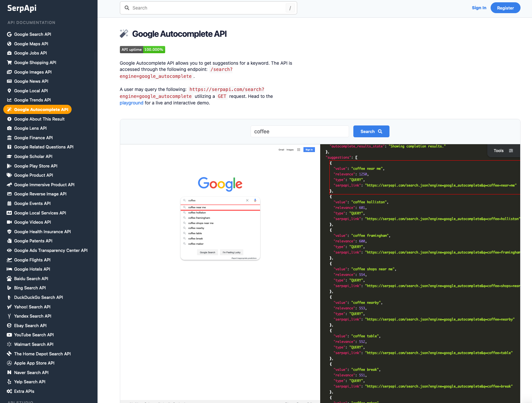Click the Bing Search API icon
The width and height of the screenshot is (532, 403).
coord(9,288)
